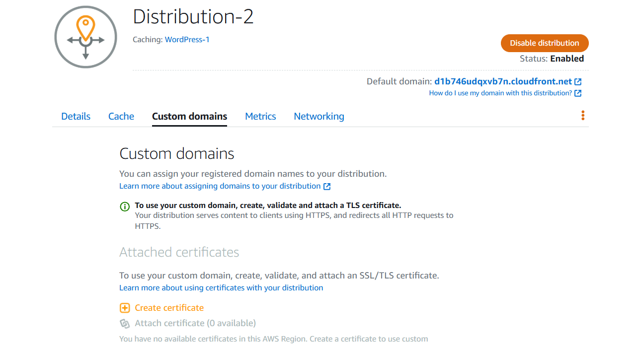
Task: Open the WordPress-1 caching link
Action: pos(187,40)
